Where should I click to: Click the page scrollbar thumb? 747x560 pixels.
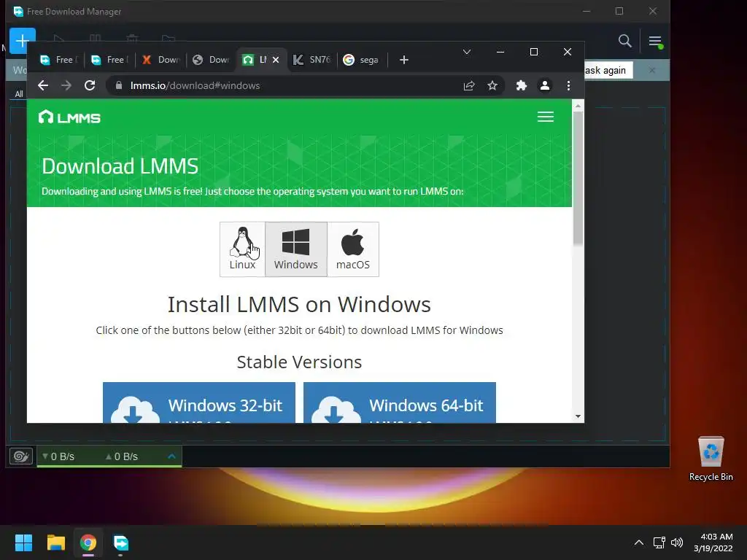tap(578, 178)
